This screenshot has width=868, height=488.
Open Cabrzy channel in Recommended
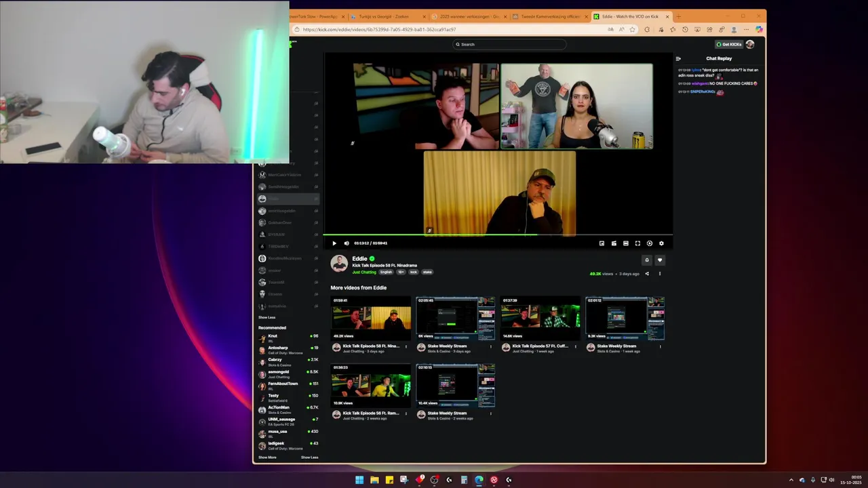coord(288,361)
